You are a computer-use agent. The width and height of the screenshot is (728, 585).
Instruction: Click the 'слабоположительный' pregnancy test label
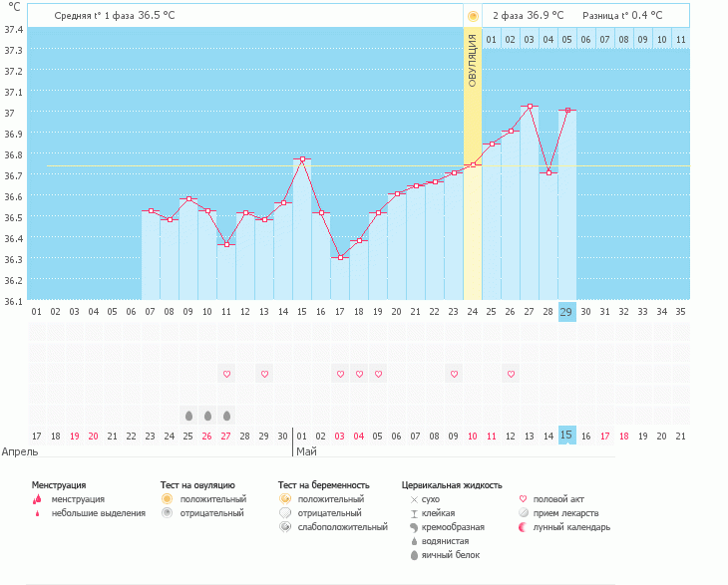coord(342,527)
